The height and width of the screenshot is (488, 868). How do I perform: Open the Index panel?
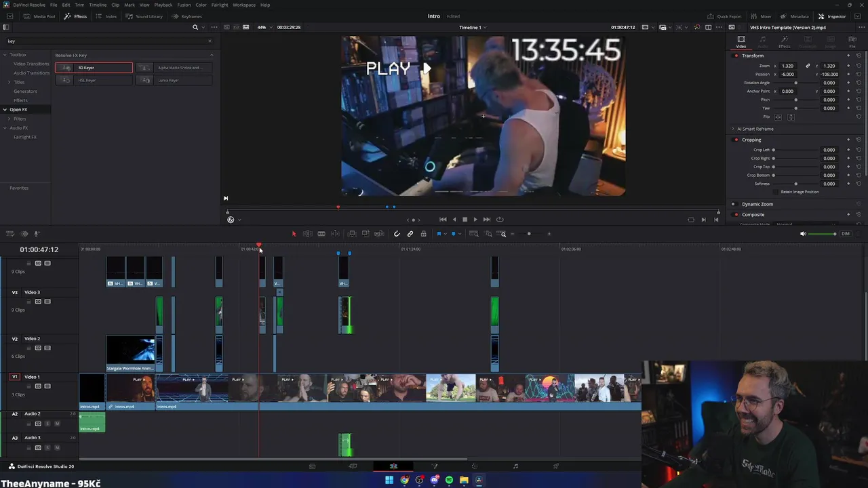[x=106, y=16]
